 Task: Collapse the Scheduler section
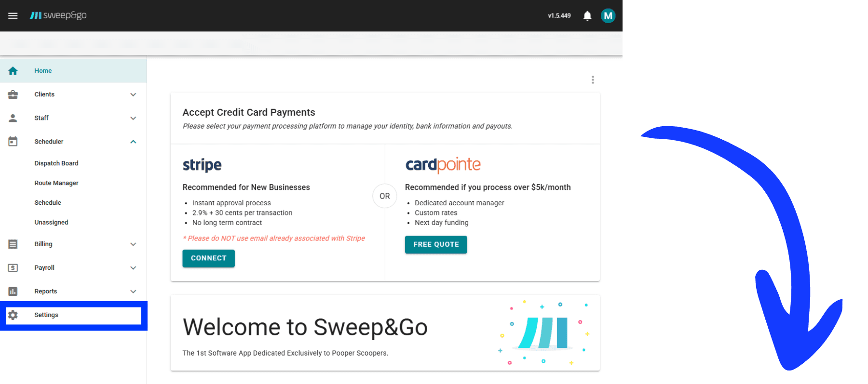pos(133,141)
